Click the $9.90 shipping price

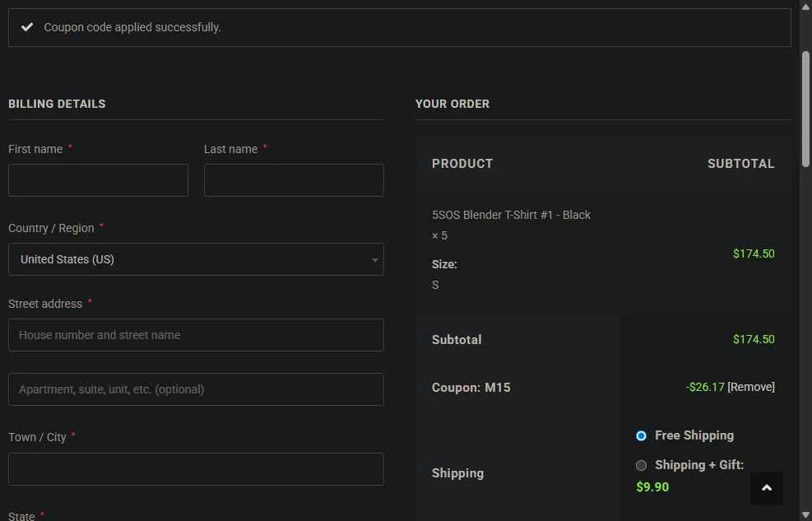point(652,486)
